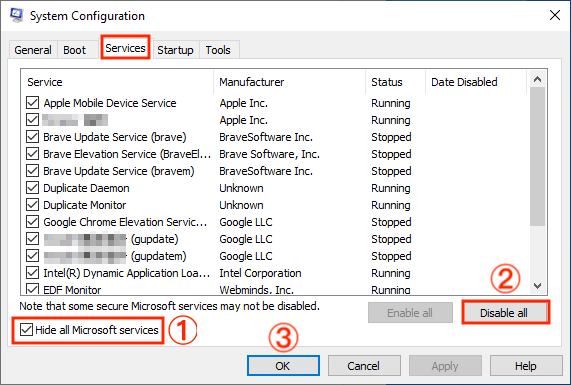The width and height of the screenshot is (571, 385).
Task: Uncheck the Duplicate Daemon service
Action: tap(32, 188)
